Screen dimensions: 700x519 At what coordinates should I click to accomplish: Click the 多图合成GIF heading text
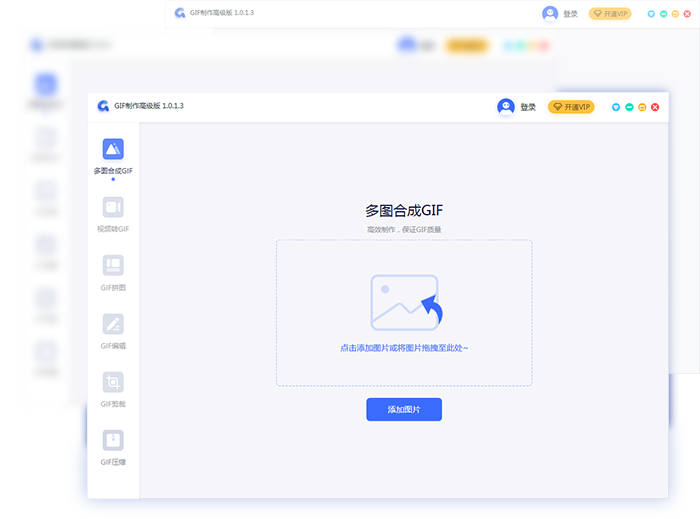coord(404,210)
